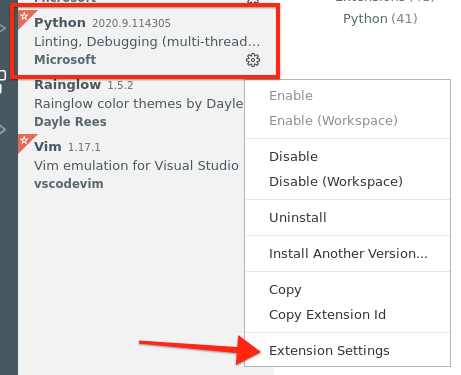Image resolution: width=461 pixels, height=375 pixels.
Task: Choose Copy Extension Id option
Action: coord(327,315)
